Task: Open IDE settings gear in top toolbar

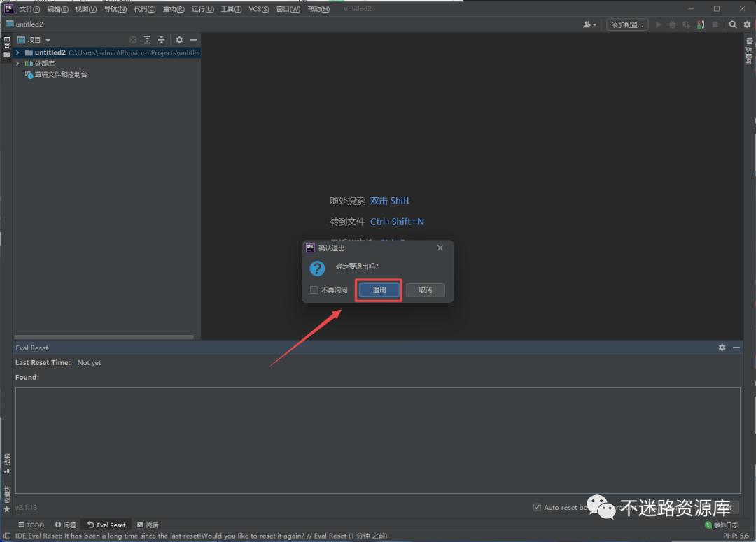Action: (x=747, y=24)
